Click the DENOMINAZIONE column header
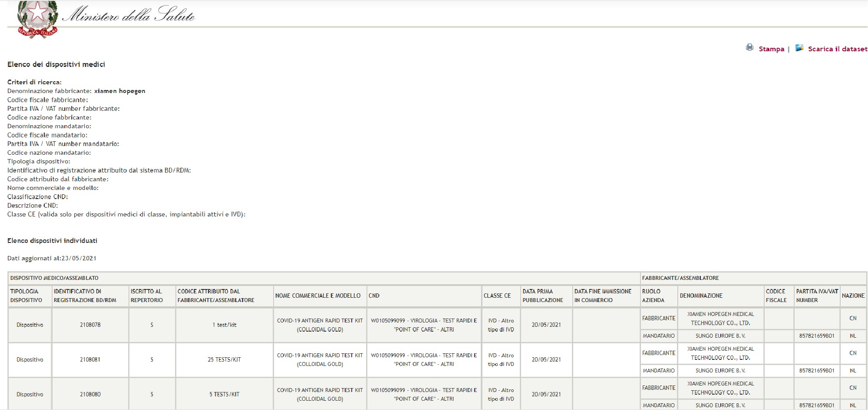This screenshot has height=412, width=868. tap(721, 296)
